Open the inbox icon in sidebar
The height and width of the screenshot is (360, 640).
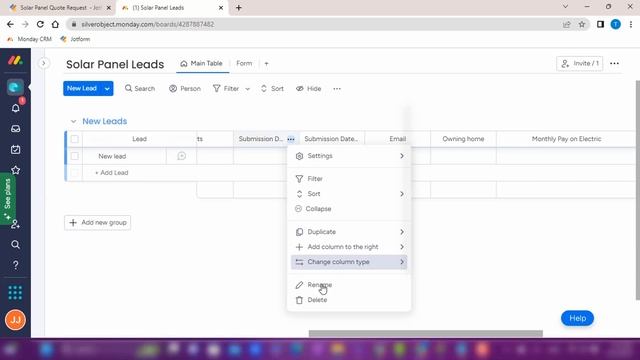[x=16, y=129]
